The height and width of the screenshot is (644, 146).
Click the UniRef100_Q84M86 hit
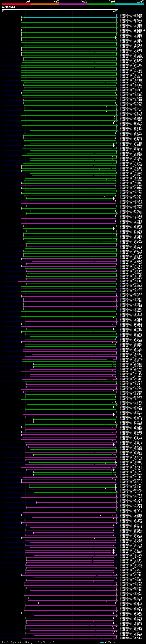(x=131, y=138)
